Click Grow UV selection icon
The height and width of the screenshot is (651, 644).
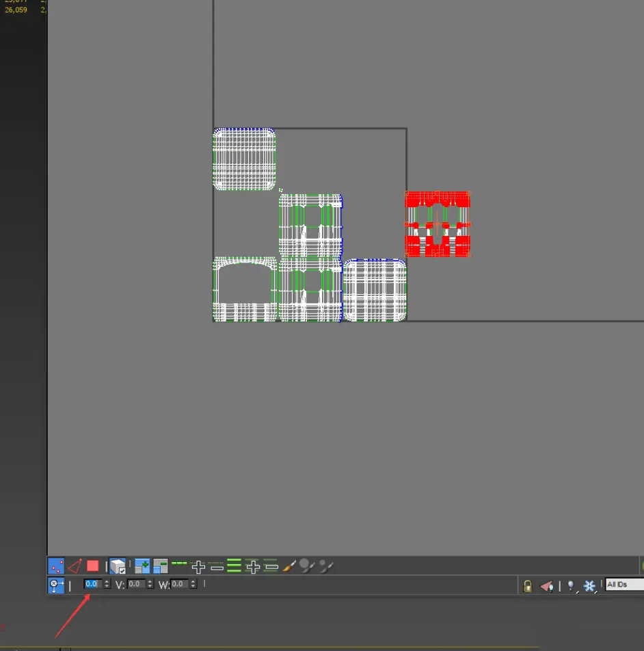142,566
